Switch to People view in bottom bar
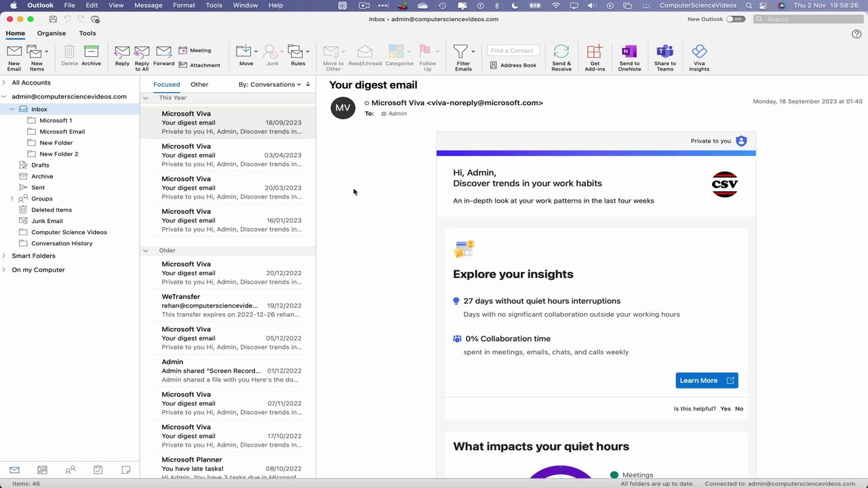 coord(70,470)
